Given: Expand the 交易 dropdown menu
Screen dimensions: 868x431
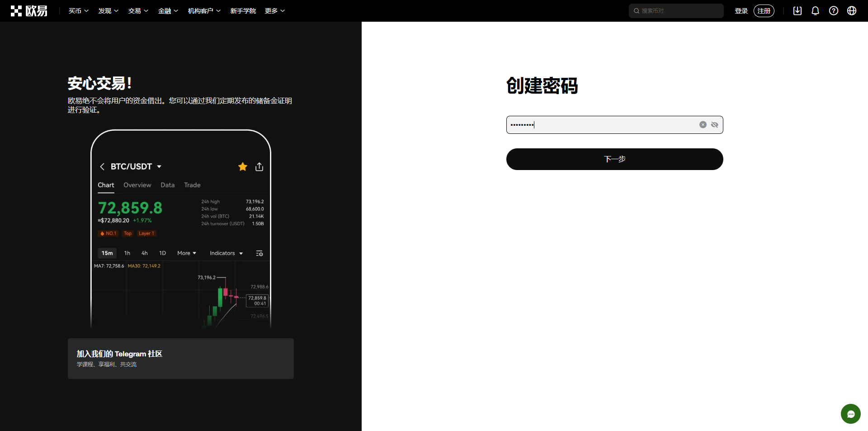Looking at the screenshot, I should (x=138, y=11).
